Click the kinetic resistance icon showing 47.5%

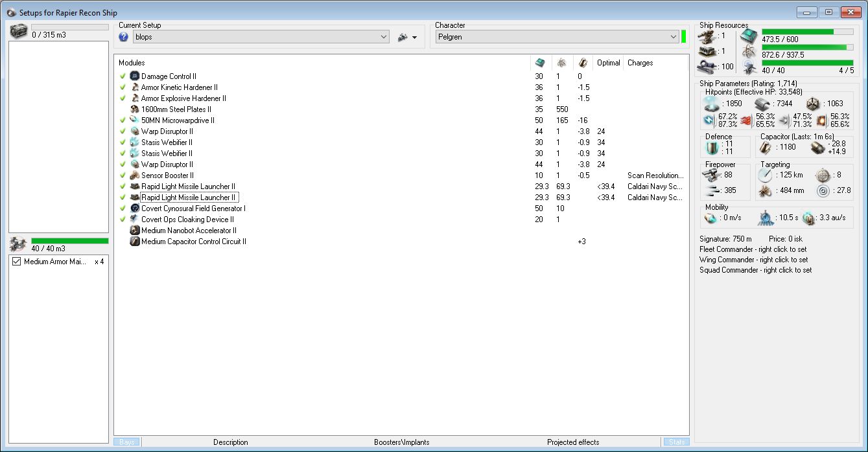785,120
